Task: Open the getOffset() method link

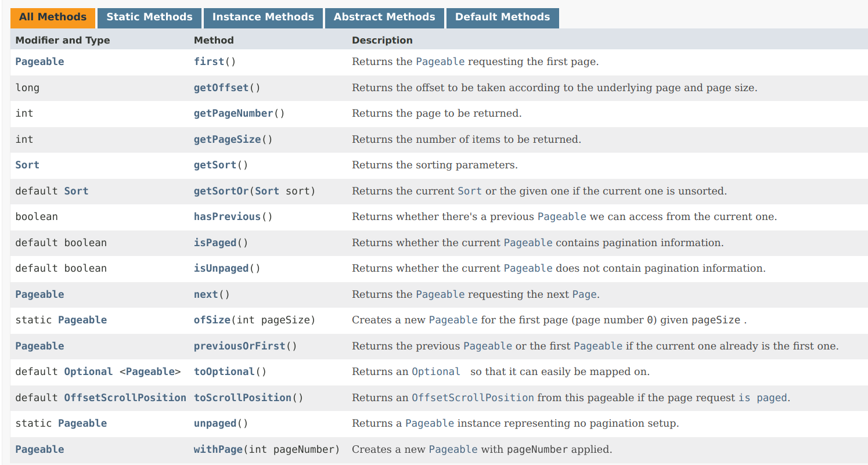Action: pyautogui.click(x=221, y=88)
